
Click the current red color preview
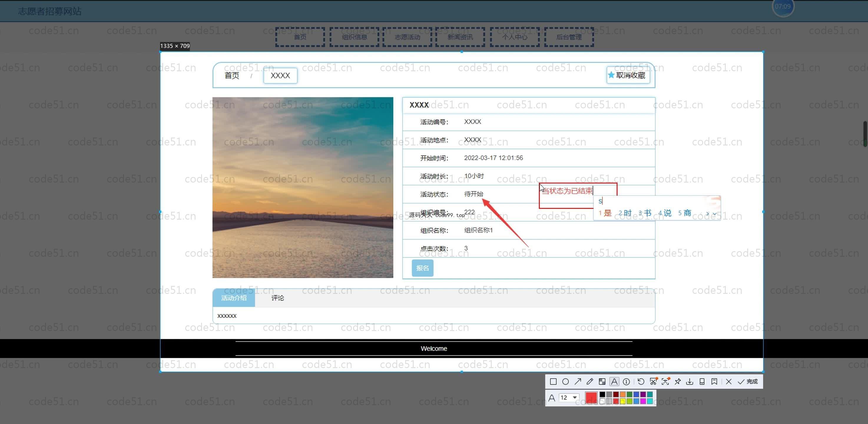point(591,398)
